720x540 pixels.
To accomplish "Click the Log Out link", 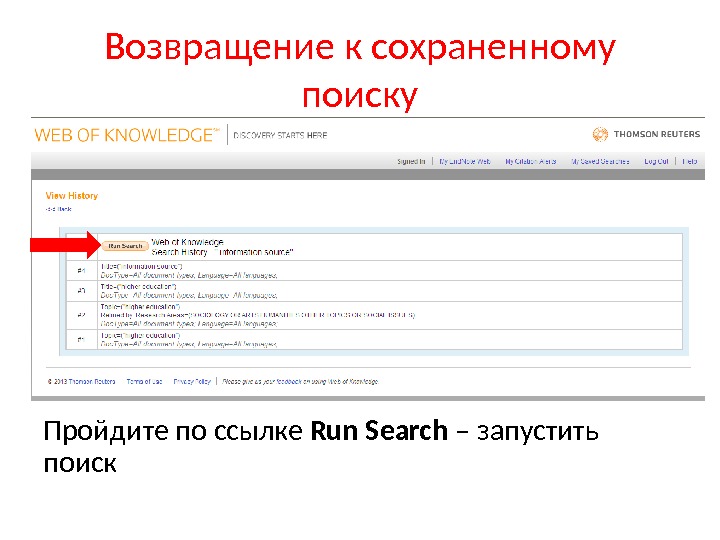I will (x=656, y=162).
